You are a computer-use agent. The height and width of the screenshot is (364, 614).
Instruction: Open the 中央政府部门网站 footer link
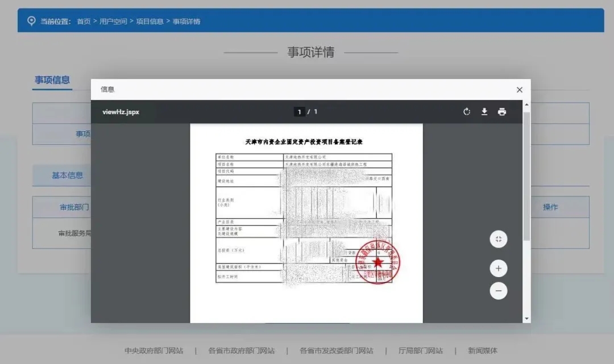[x=154, y=351]
